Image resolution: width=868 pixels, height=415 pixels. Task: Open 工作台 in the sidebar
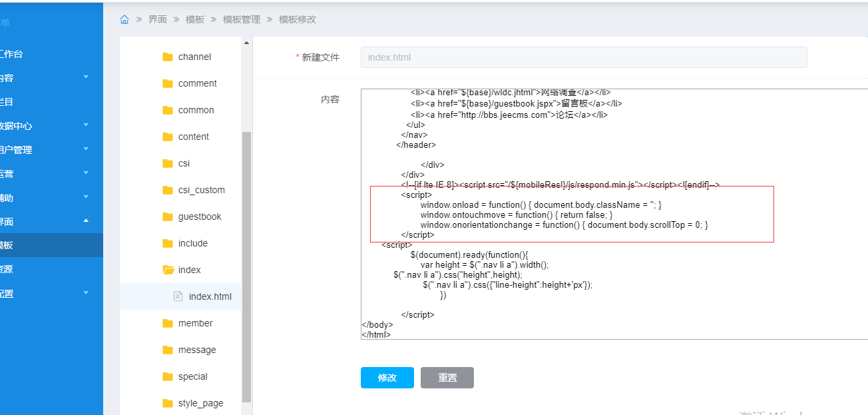coord(51,54)
